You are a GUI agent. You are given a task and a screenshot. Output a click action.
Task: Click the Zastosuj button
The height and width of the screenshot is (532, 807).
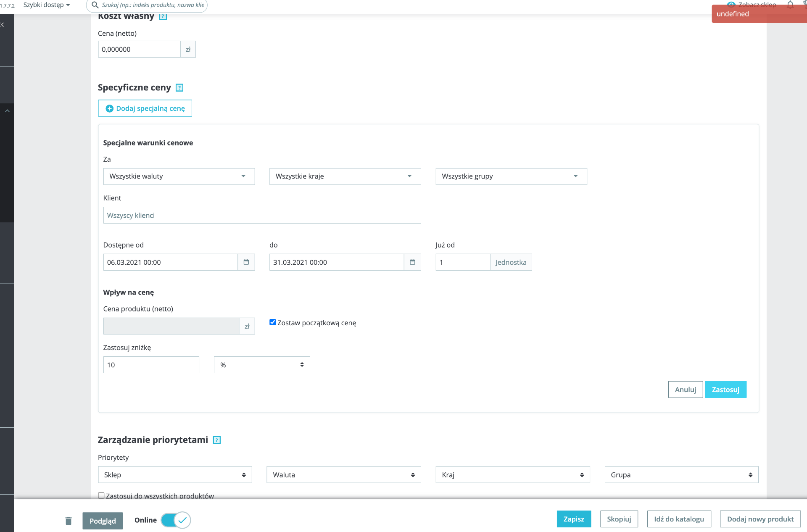(725, 390)
